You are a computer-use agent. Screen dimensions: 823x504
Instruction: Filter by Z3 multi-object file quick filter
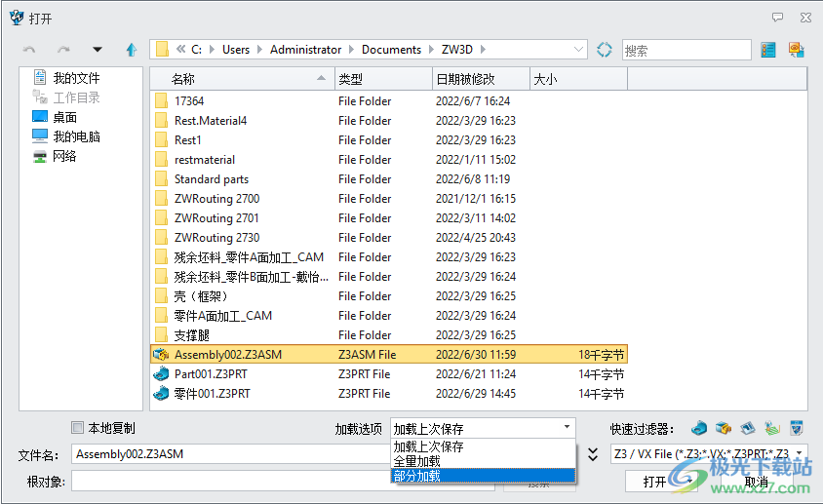(797, 428)
